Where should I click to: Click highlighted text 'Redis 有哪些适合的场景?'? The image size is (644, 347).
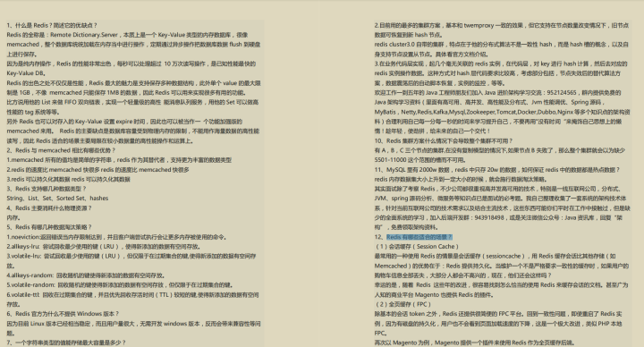(x=419, y=237)
